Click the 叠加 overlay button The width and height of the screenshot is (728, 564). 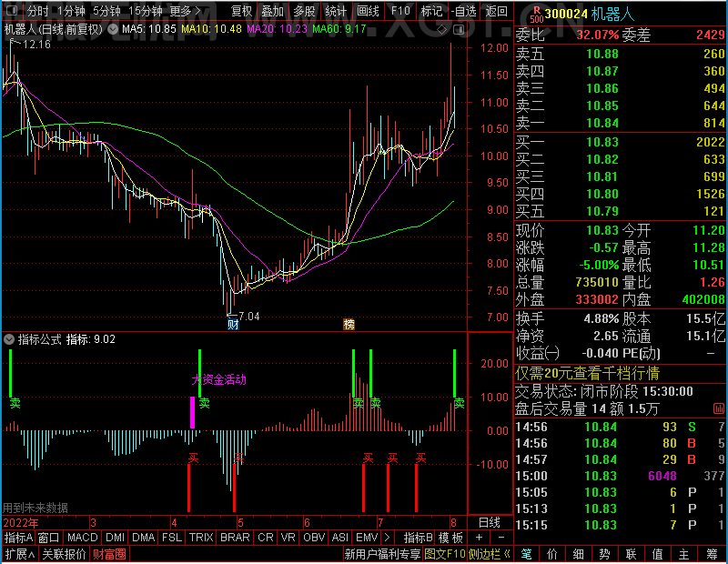[272, 11]
